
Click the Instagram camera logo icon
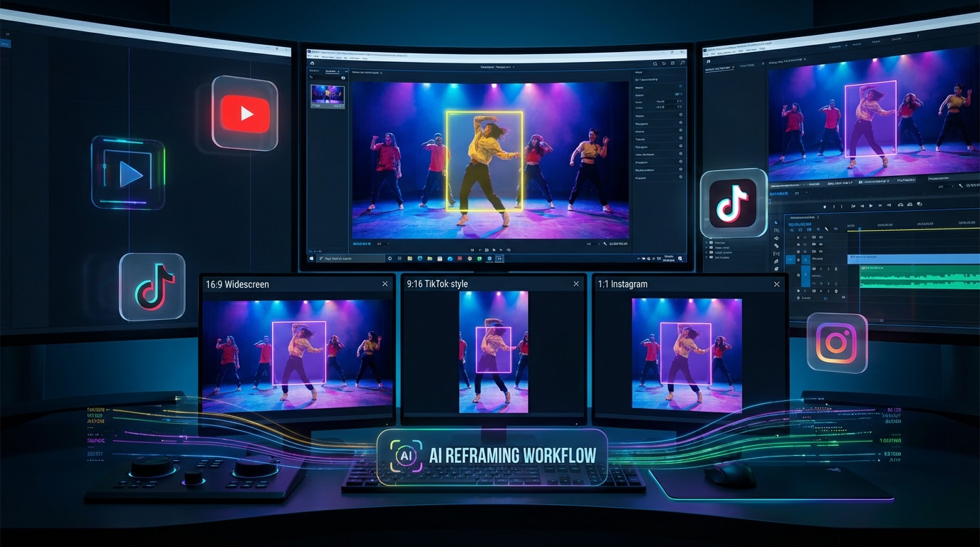(x=837, y=343)
